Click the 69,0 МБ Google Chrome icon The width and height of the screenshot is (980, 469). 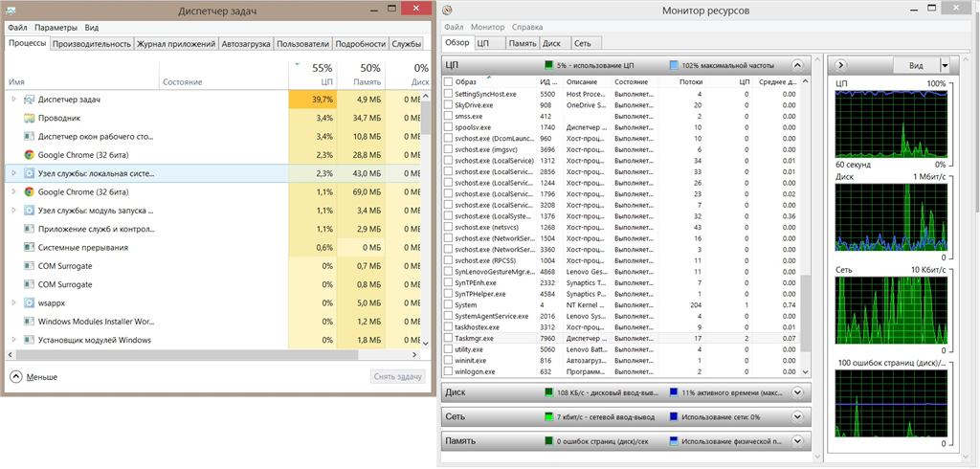tap(29, 192)
